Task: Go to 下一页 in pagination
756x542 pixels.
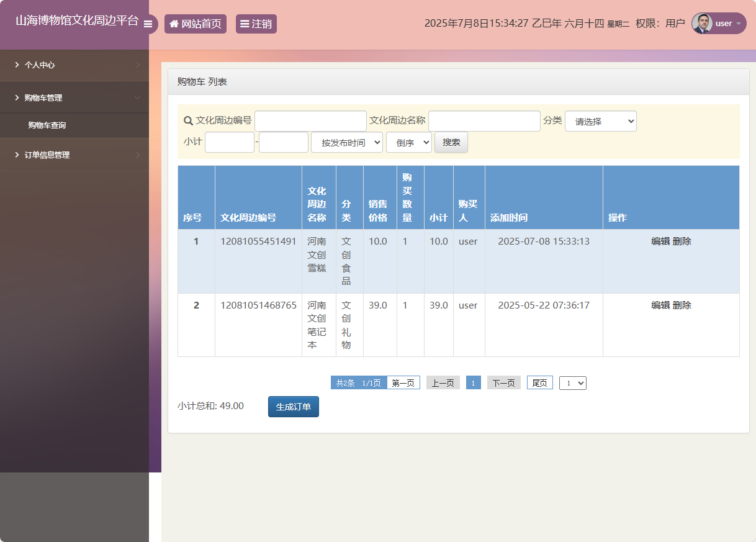Action: point(503,383)
